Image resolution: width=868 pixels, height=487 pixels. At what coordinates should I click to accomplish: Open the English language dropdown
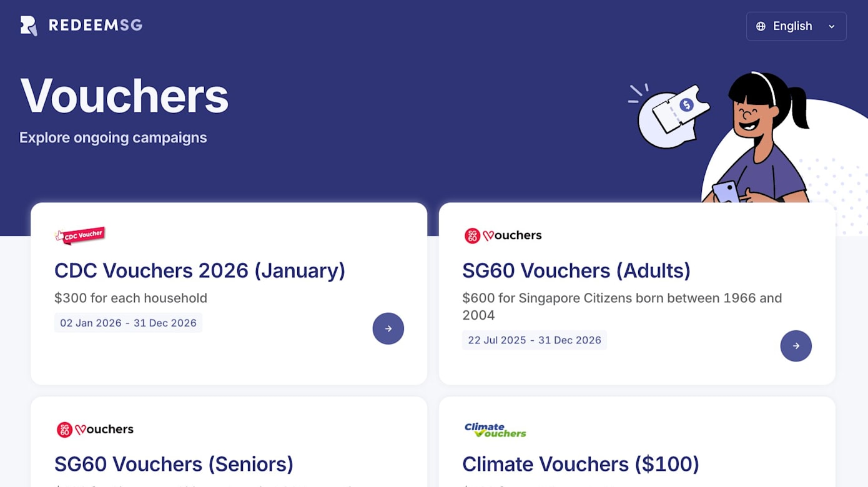792,26
